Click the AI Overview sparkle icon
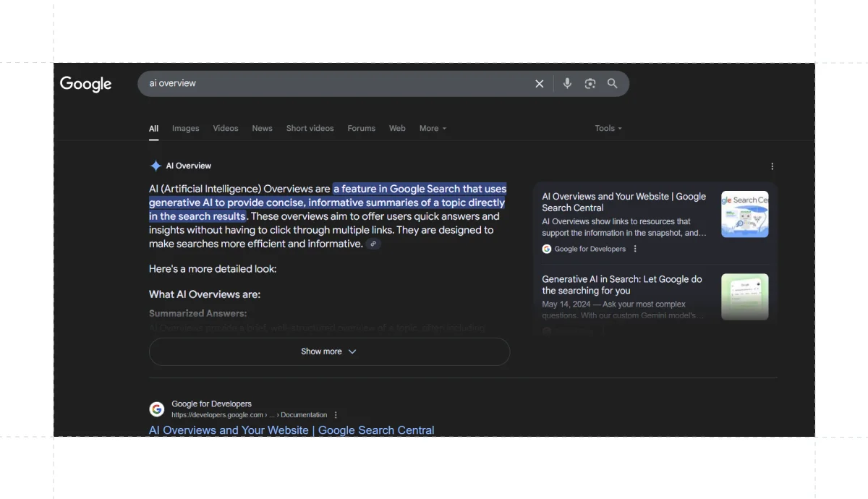This screenshot has height=499, width=868. [156, 166]
